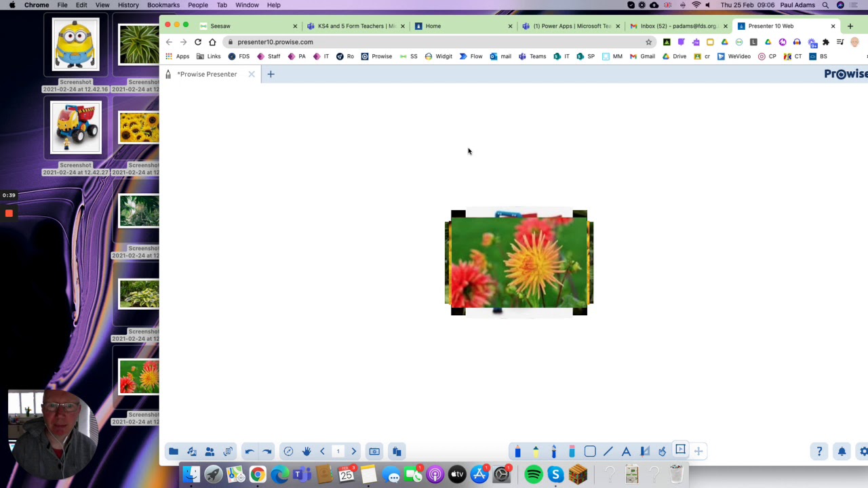Switch to KS4 and 5 Form Teachers tab
Image resolution: width=868 pixels, height=488 pixels.
point(356,26)
